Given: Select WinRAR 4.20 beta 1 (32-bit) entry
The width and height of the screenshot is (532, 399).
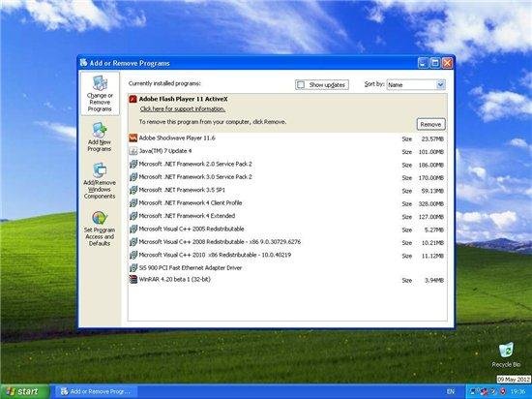Looking at the screenshot, I should click(287, 280).
